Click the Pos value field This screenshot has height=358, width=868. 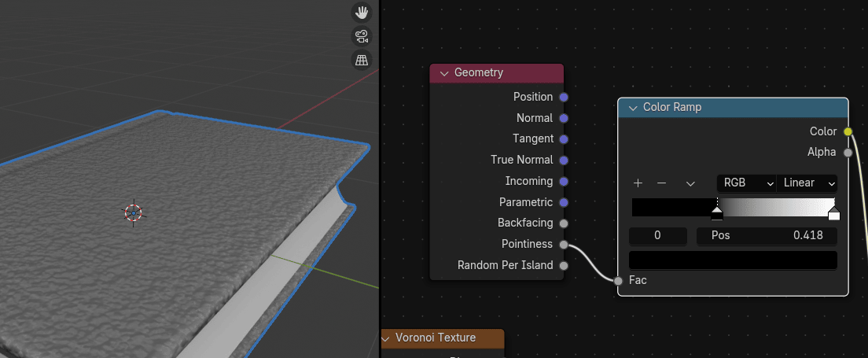[767, 235]
